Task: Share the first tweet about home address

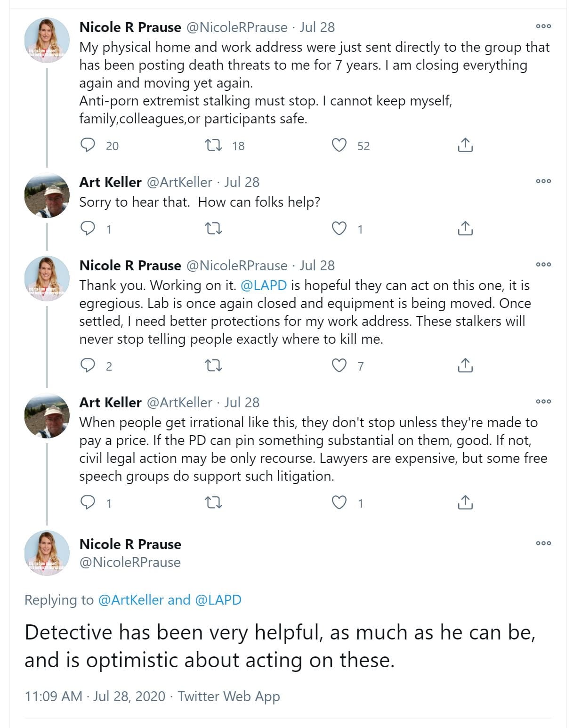Action: point(465,145)
